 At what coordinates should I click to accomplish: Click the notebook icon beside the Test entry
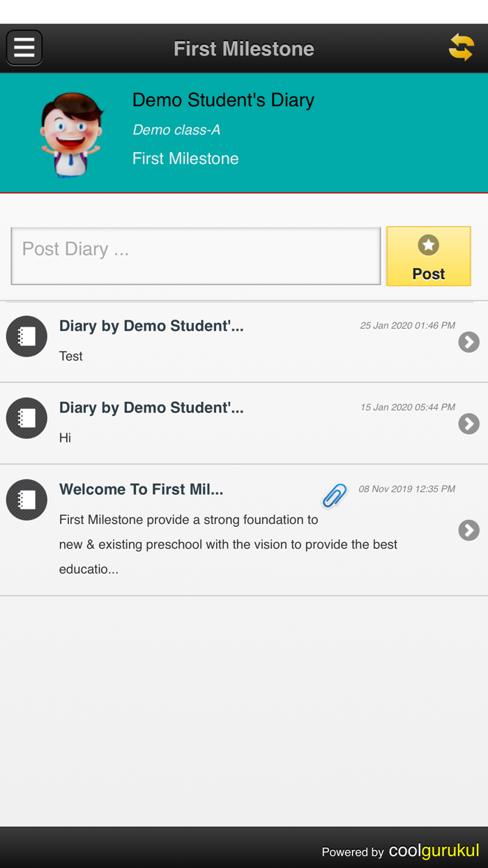tap(26, 336)
